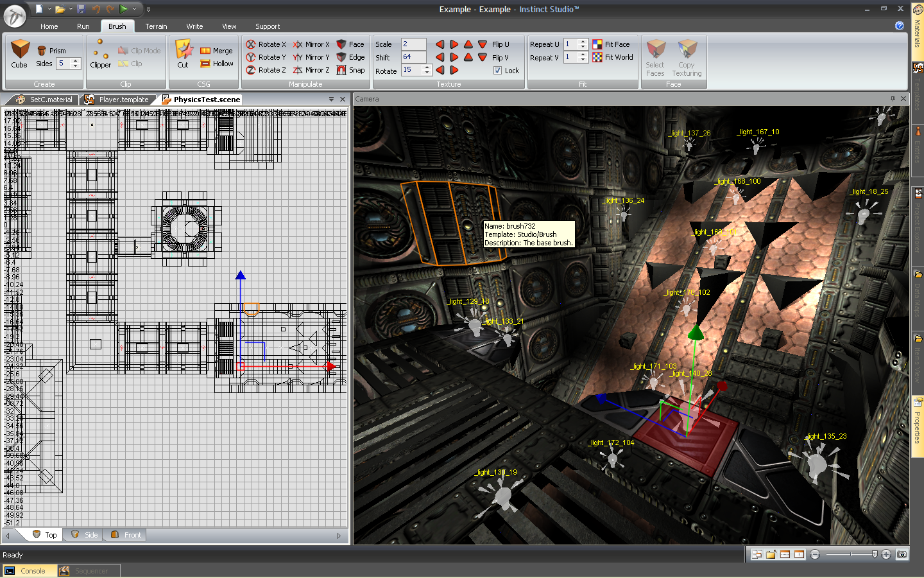Open the Customize Quick Access Toolbar dropdown
The height and width of the screenshot is (578, 924).
[x=148, y=10]
